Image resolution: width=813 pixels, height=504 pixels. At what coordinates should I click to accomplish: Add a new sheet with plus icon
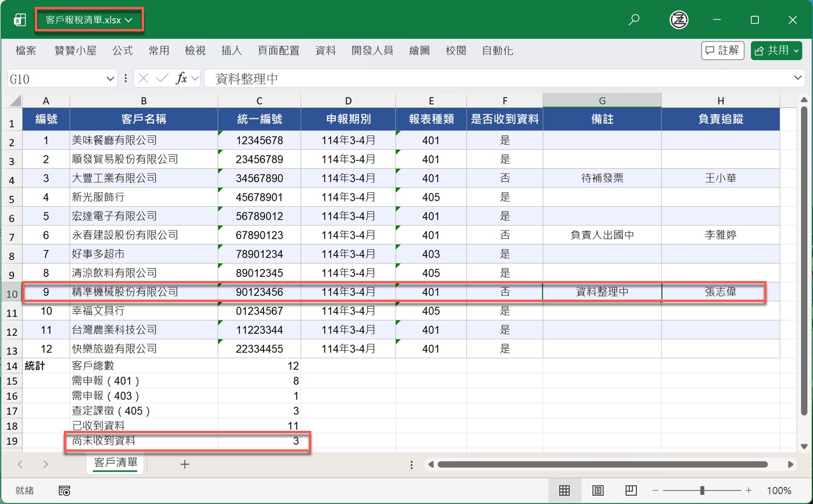[x=185, y=464]
